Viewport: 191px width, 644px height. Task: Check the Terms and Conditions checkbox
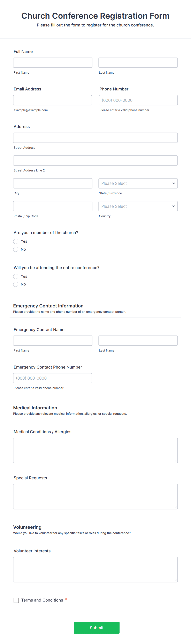pos(16,600)
